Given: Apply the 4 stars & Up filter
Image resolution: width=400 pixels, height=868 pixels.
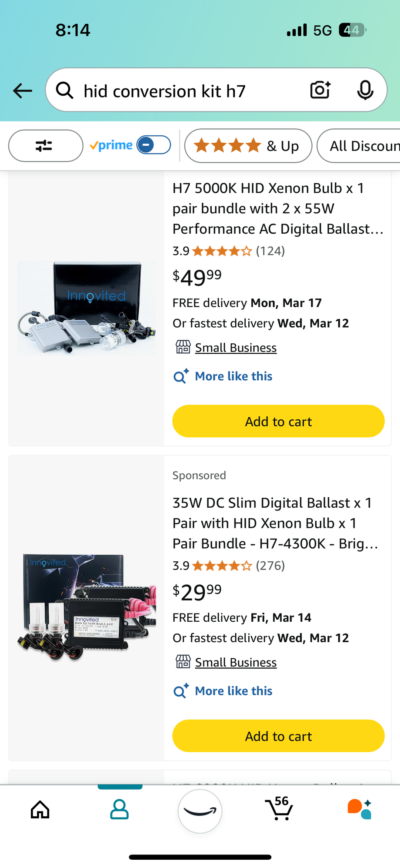Looking at the screenshot, I should pos(248,146).
